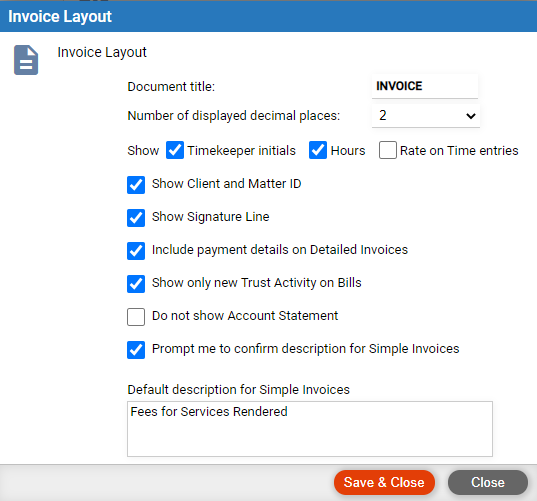Uncheck Prompt me to confirm description

click(x=136, y=350)
